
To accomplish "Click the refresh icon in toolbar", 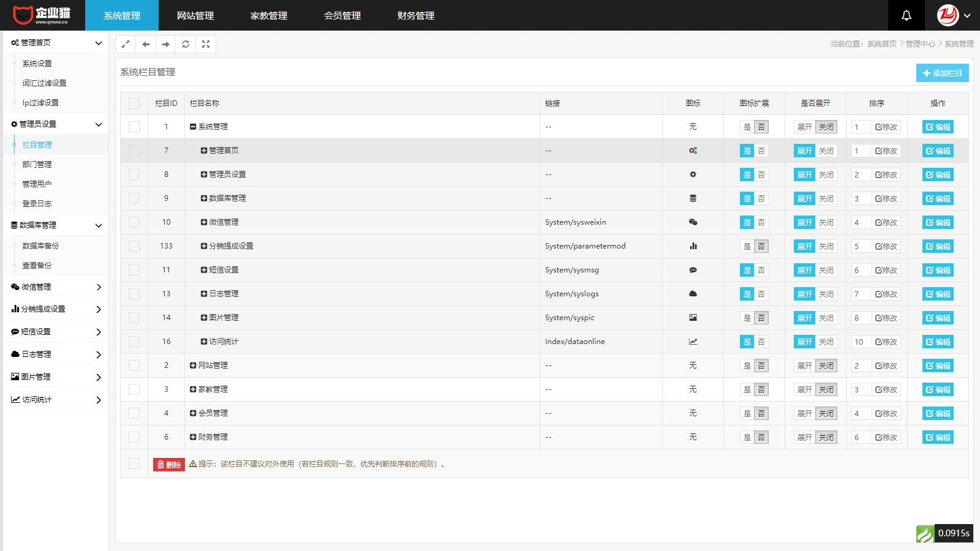I will click(186, 44).
